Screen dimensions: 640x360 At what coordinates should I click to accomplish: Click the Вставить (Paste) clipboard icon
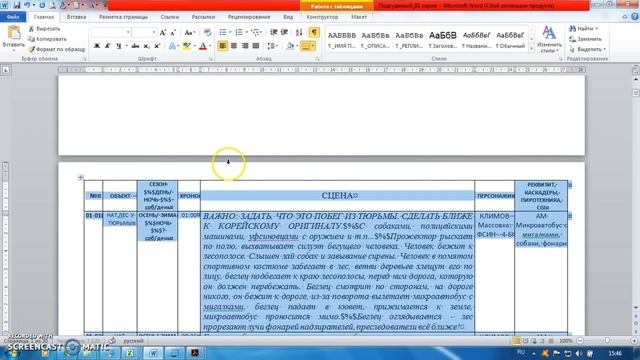(13, 33)
